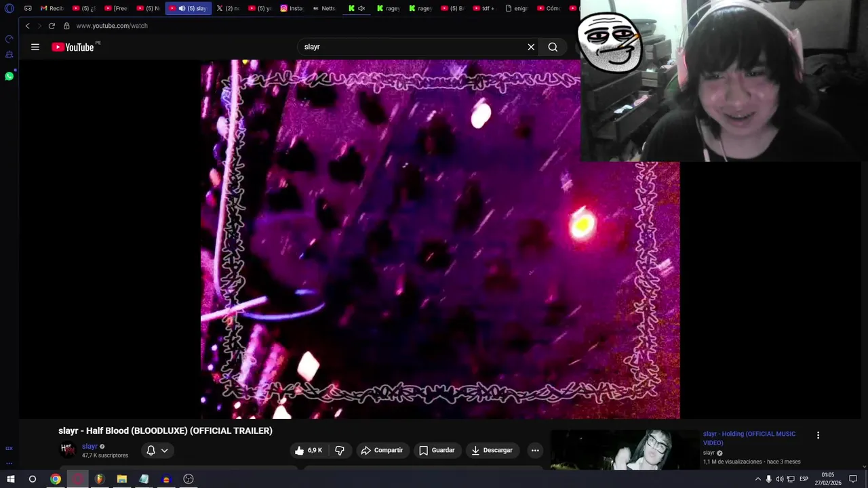Open options menu for the Holding video
The image size is (868, 488).
818,435
